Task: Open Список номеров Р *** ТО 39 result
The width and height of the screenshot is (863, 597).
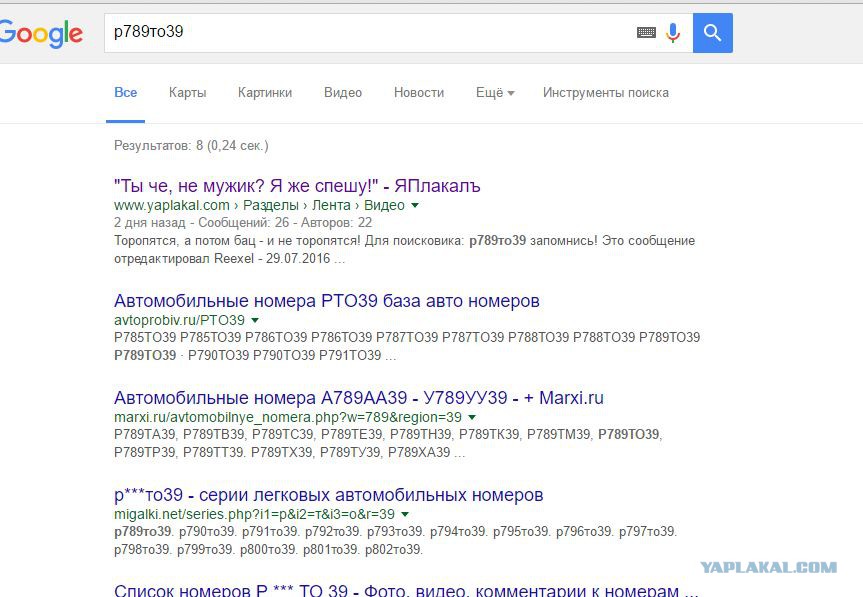Action: click(406, 590)
